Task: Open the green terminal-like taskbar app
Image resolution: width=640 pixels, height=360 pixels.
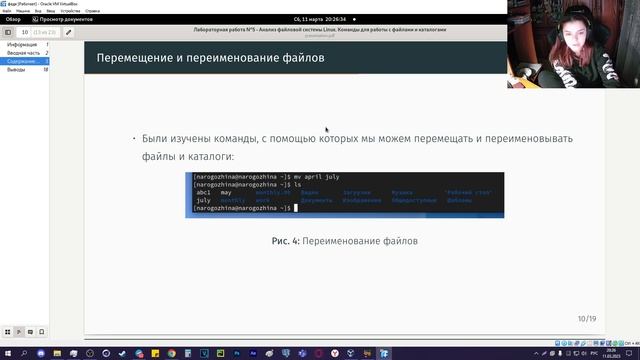Action: [x=220, y=353]
